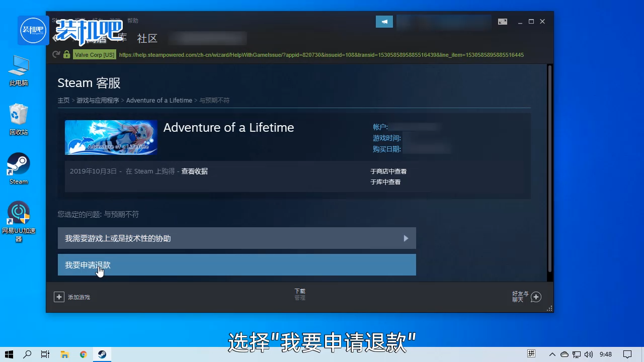Click the page refresh icon beside the URL
Viewport: 644px width, 362px height.
[x=56, y=55]
